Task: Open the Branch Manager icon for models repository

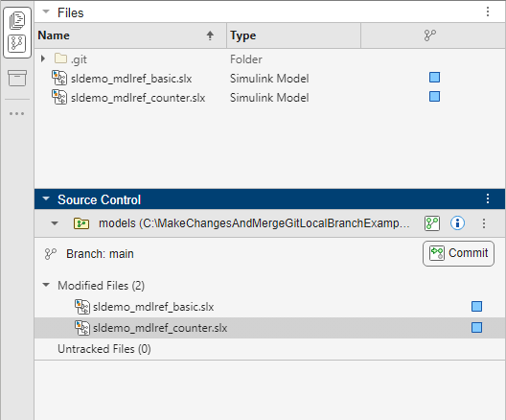Action: 432,223
